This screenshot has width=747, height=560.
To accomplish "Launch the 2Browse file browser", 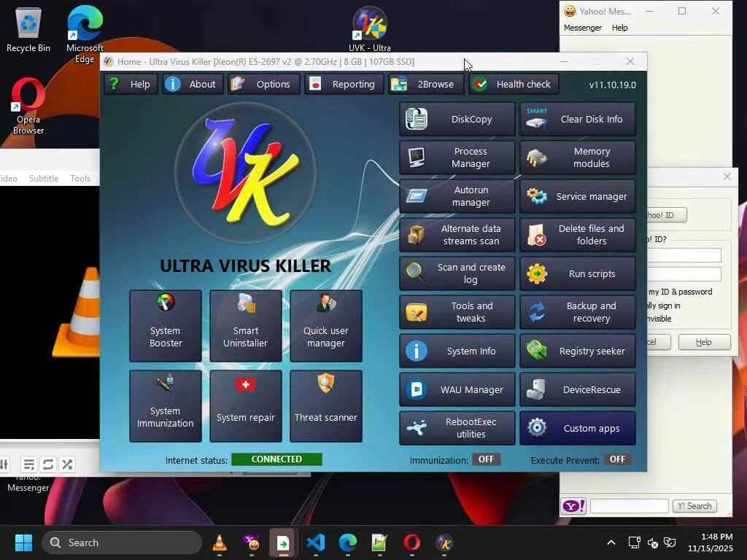I will point(426,85).
